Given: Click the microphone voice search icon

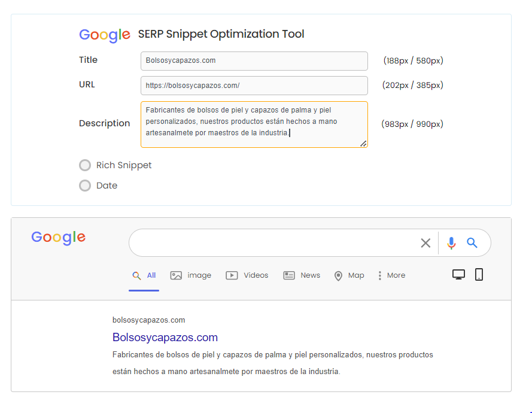Looking at the screenshot, I should coord(451,243).
